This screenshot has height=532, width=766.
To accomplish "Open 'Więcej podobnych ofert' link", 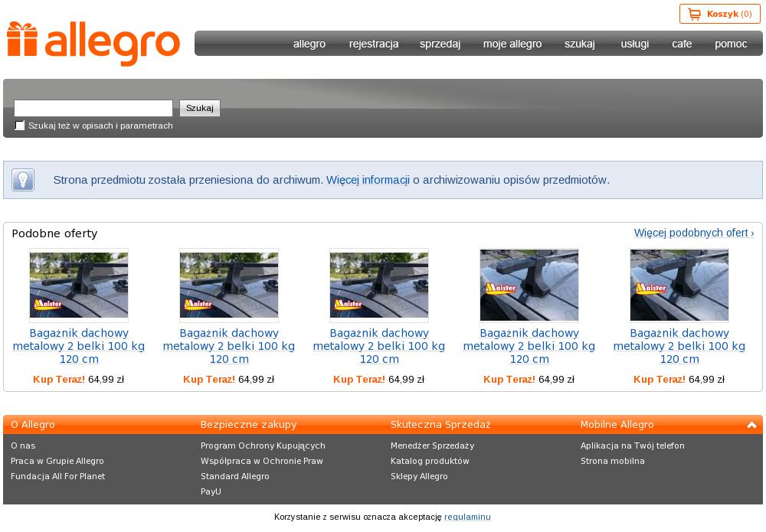I will 694,233.
